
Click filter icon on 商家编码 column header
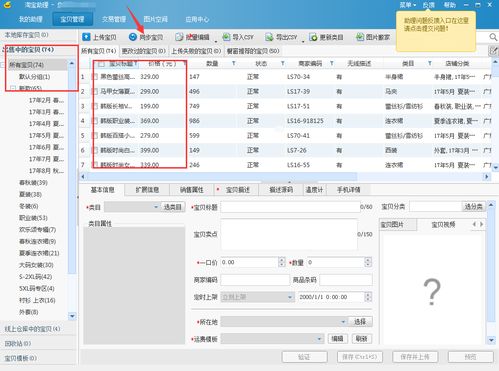[332, 63]
